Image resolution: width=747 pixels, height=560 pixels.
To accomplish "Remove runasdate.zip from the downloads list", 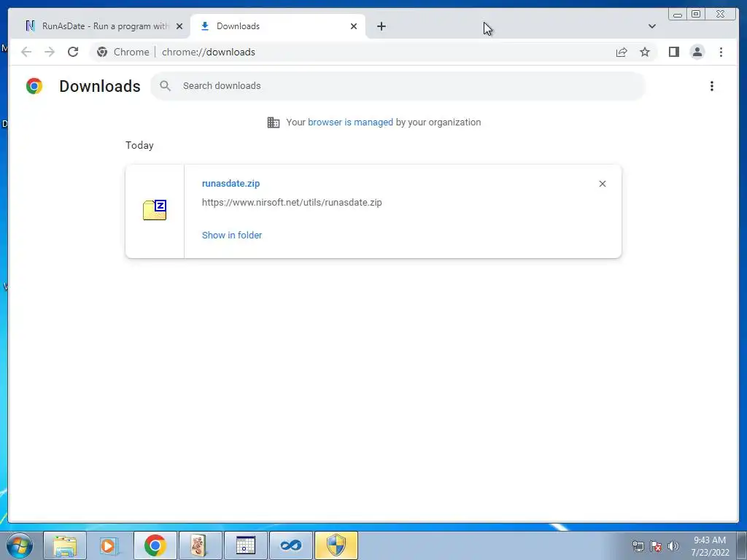I will tap(602, 184).
